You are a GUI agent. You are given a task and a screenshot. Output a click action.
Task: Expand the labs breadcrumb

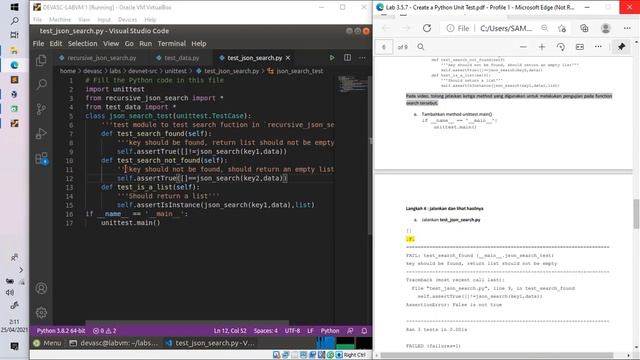pyautogui.click(x=115, y=71)
